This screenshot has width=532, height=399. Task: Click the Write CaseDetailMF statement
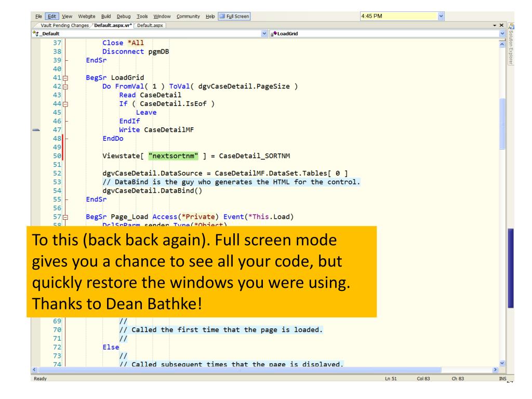(x=156, y=130)
